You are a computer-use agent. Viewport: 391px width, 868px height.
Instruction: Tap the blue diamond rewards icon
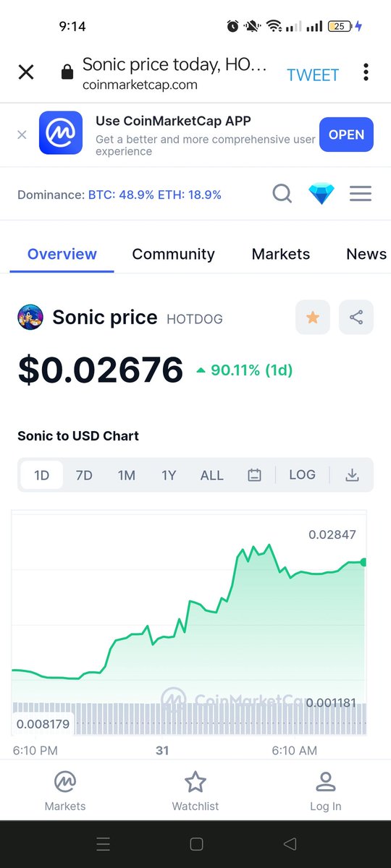(x=321, y=194)
